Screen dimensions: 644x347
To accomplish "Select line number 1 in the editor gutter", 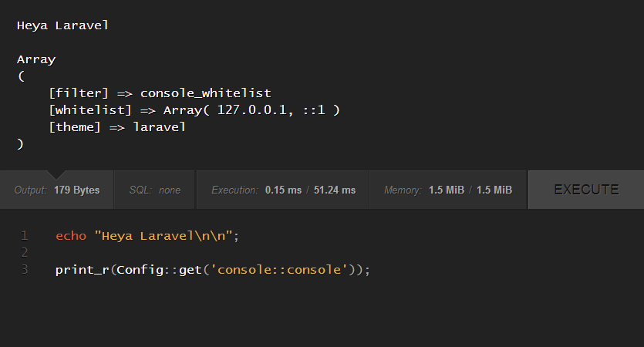I will click(25, 236).
